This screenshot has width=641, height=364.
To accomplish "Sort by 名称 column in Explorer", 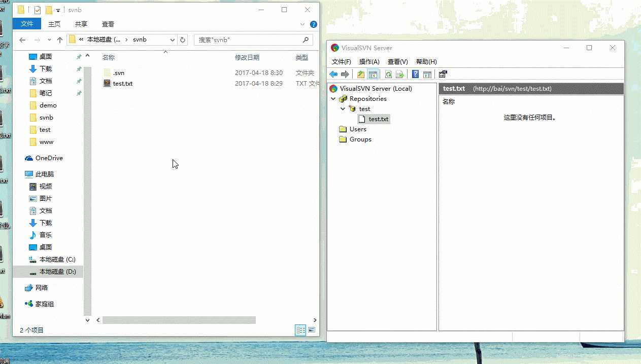I will point(109,57).
